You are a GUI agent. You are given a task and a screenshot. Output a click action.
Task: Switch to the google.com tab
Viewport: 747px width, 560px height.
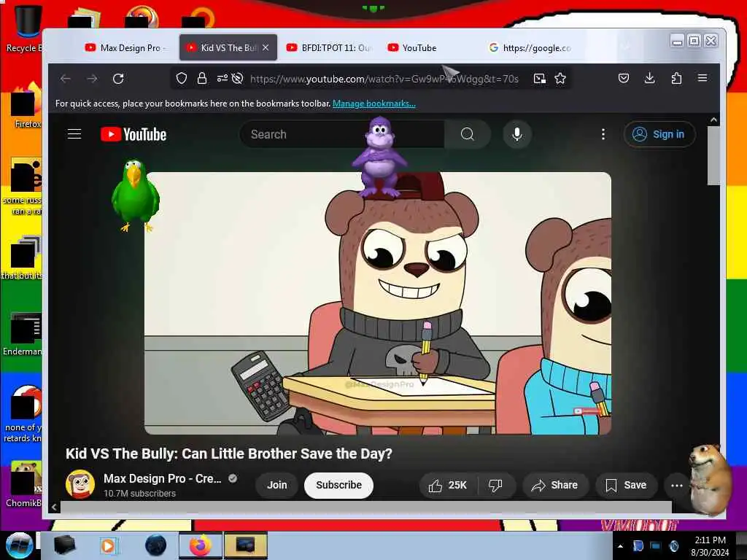[530, 47]
